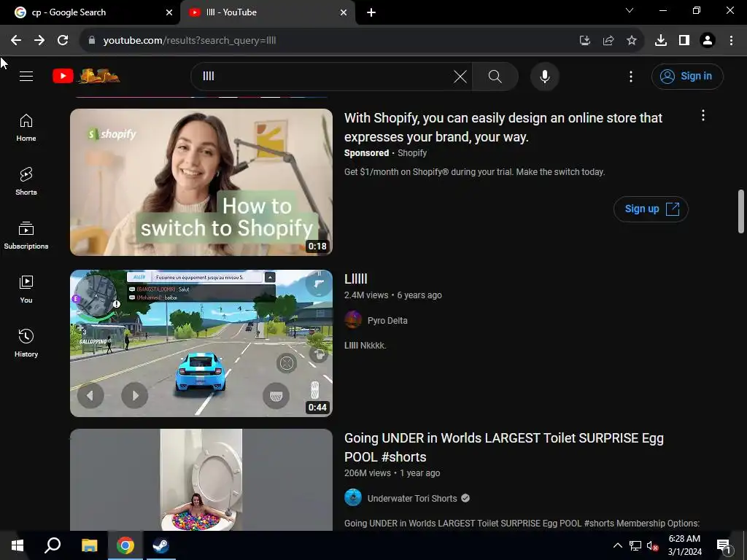Click the Shopify advertiser name

412,153
